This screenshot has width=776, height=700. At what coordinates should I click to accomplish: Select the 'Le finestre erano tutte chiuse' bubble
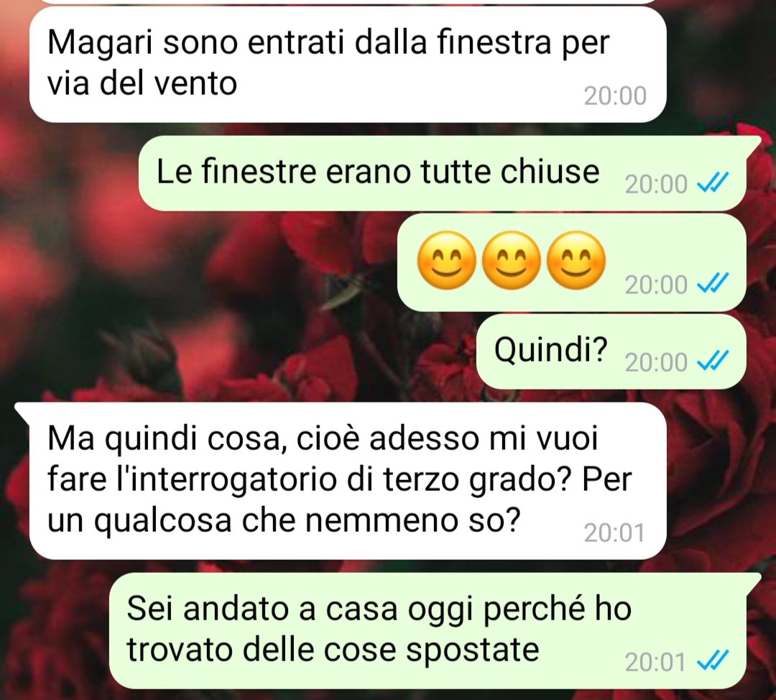[442, 173]
